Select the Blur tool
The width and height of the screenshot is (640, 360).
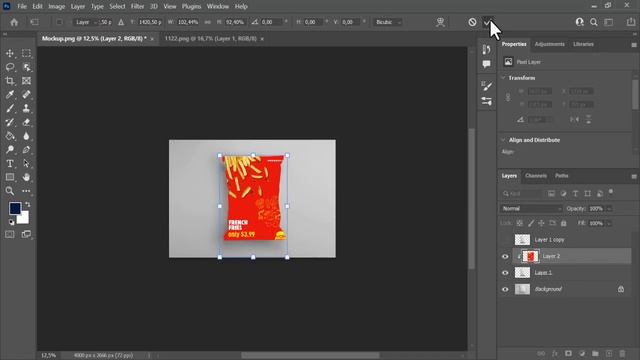(26, 136)
